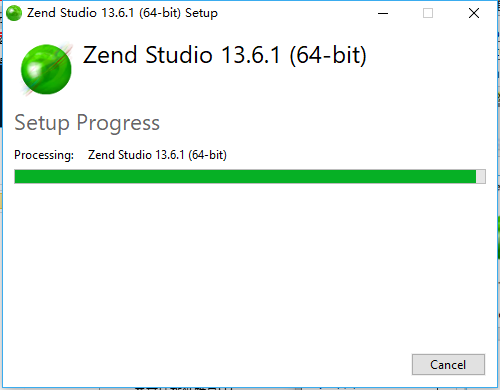This screenshot has height=390, width=500.
Task: Click the window title text ending in Setup
Action: (122, 13)
